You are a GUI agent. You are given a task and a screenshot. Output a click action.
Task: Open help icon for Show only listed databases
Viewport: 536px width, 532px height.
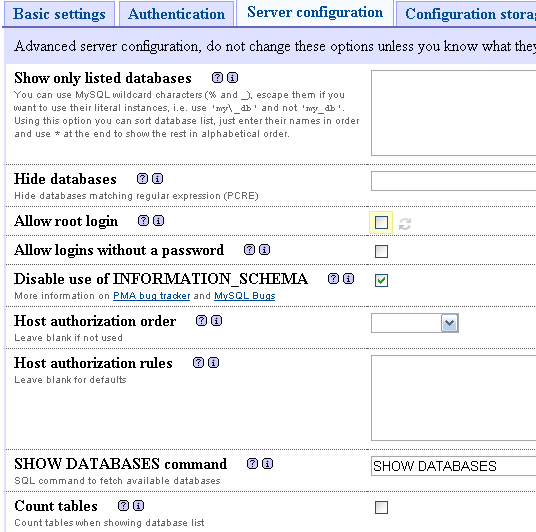pyautogui.click(x=217, y=78)
